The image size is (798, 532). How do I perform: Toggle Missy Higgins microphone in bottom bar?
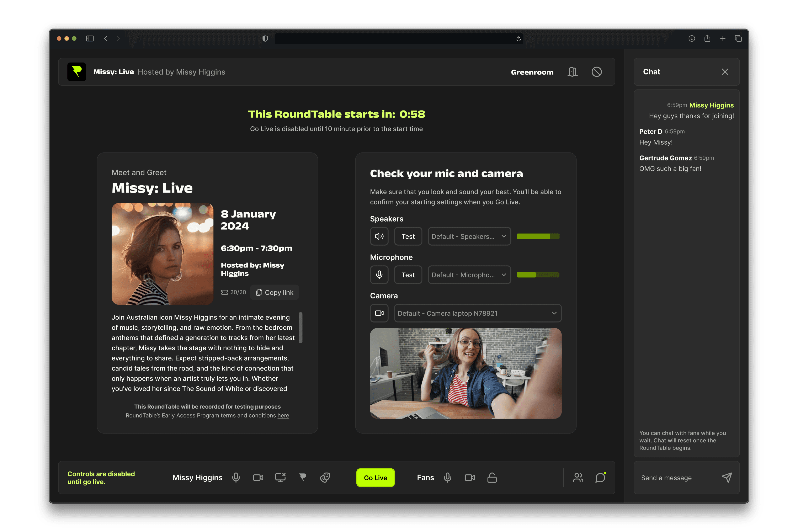point(236,477)
